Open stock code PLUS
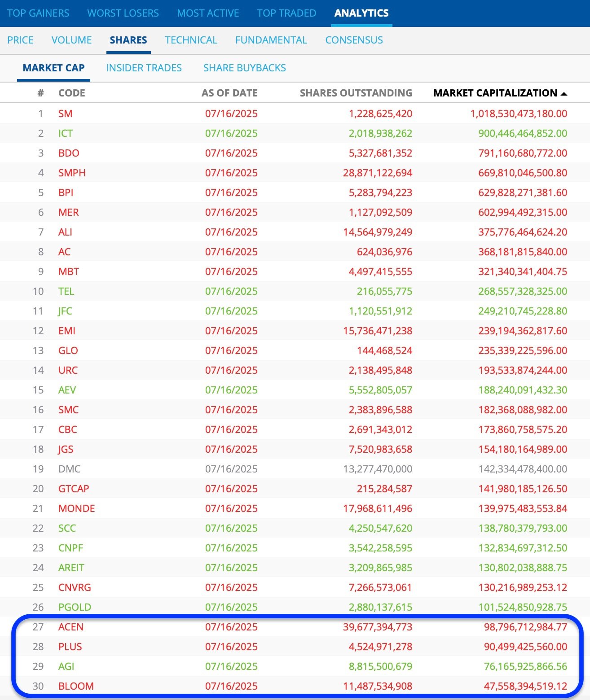590x700 pixels. click(70, 647)
